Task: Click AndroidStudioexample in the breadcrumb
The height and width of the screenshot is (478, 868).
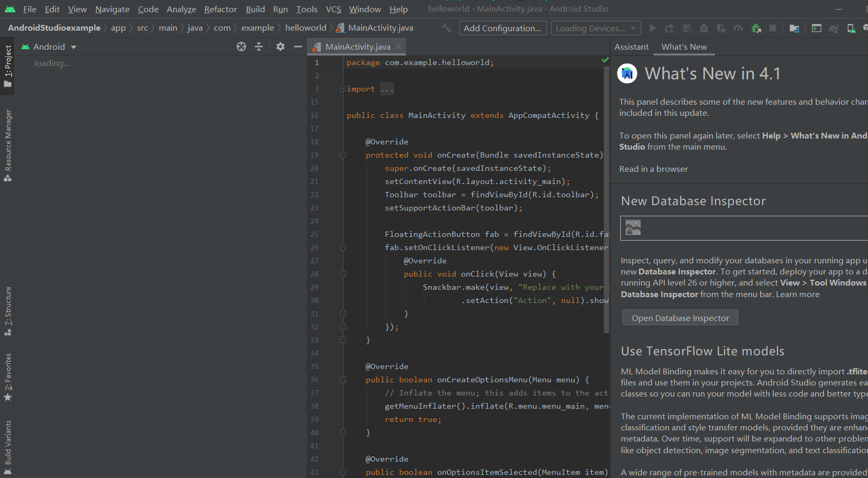Action: click(54, 27)
